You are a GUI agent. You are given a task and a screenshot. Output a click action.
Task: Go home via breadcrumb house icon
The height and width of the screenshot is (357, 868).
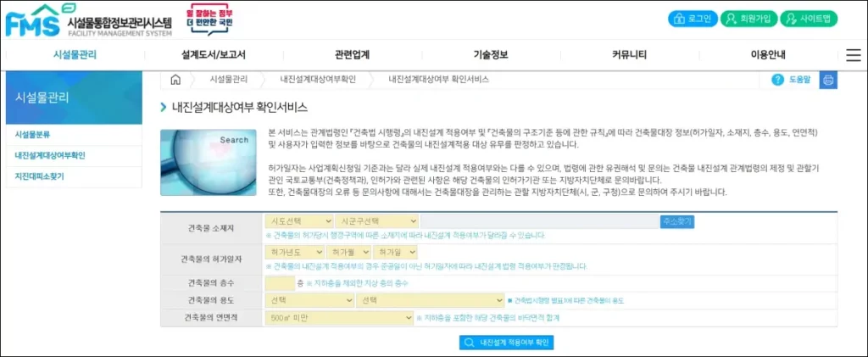[x=175, y=80]
